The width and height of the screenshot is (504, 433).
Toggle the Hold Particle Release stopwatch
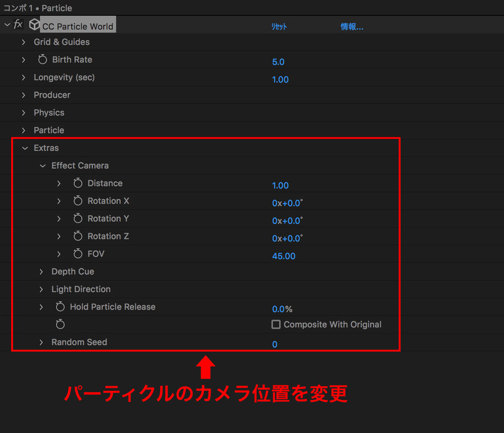point(60,307)
